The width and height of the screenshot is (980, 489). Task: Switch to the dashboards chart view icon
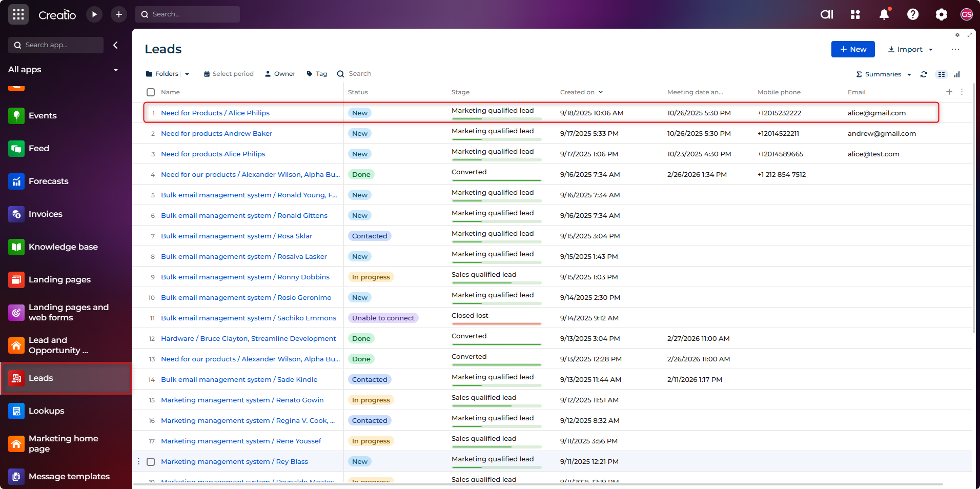[957, 74]
